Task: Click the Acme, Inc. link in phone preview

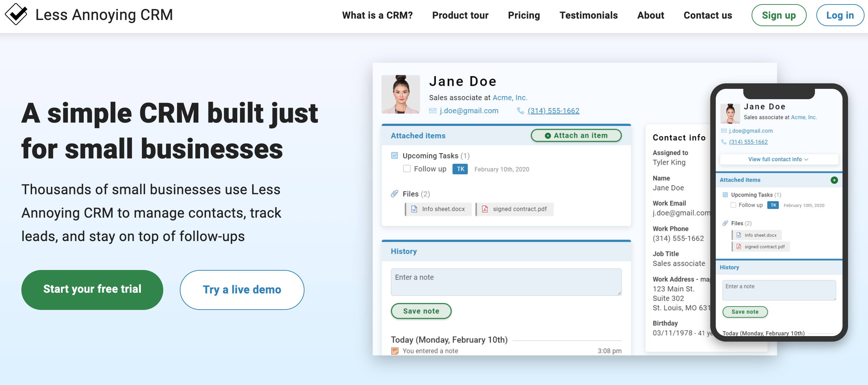Action: tap(804, 117)
